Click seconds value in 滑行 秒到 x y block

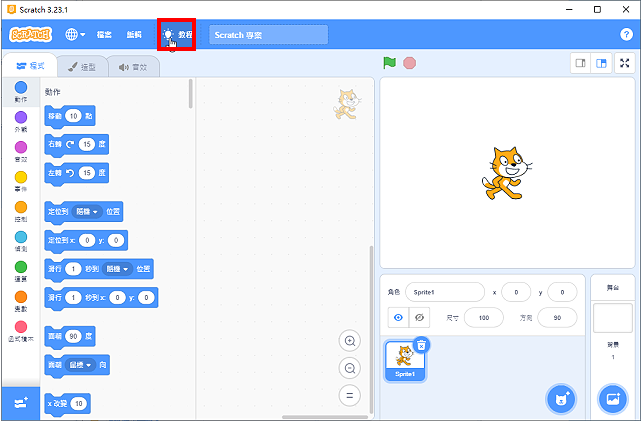[74, 298]
